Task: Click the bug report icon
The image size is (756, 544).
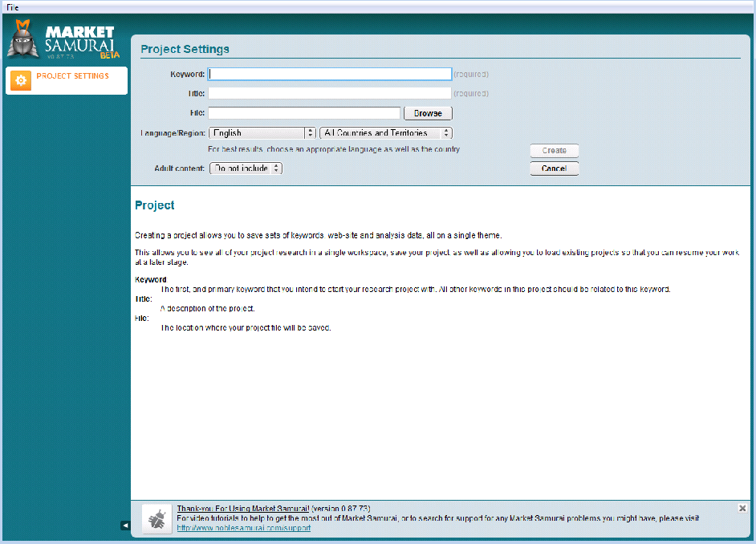Action: (x=157, y=519)
